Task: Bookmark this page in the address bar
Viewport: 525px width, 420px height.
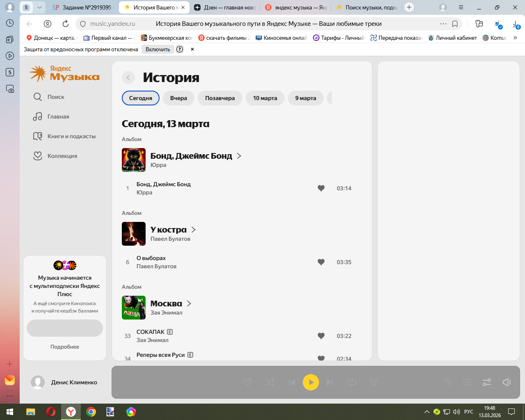Action: pyautogui.click(x=455, y=24)
